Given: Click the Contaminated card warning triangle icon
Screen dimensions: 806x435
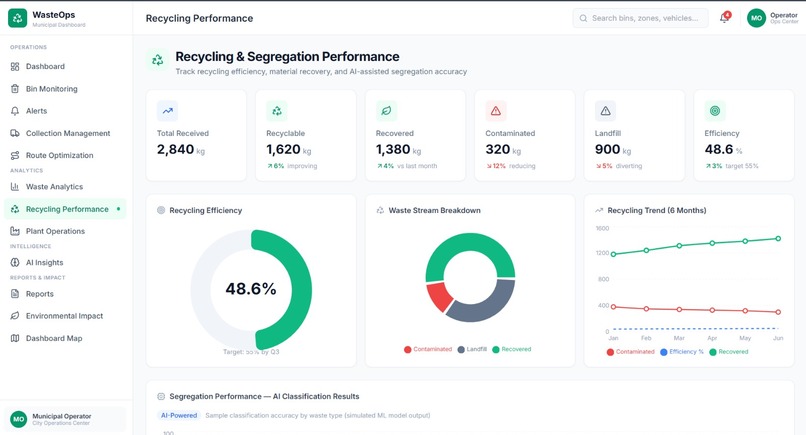Looking at the screenshot, I should [x=496, y=111].
